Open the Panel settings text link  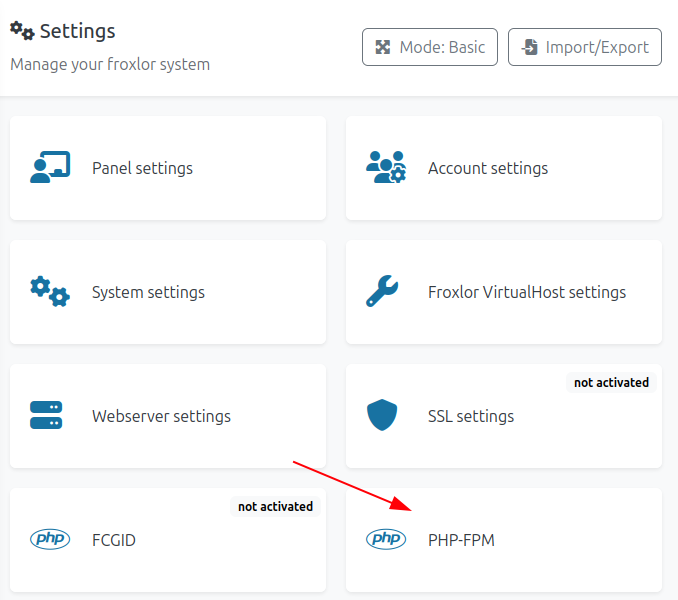point(142,168)
